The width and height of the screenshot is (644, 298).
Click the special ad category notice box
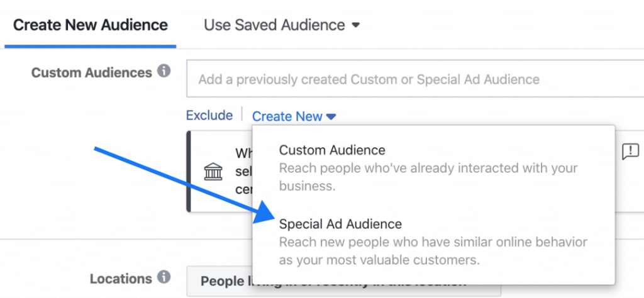click(415, 172)
